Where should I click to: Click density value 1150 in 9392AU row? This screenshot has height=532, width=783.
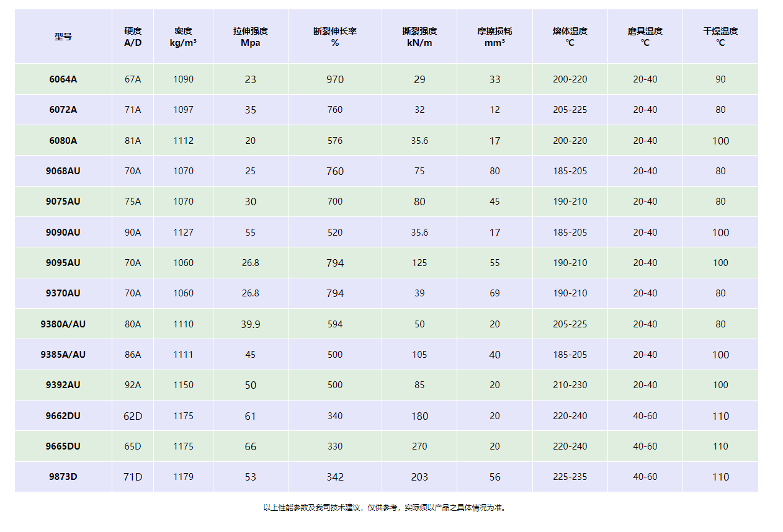tap(183, 385)
